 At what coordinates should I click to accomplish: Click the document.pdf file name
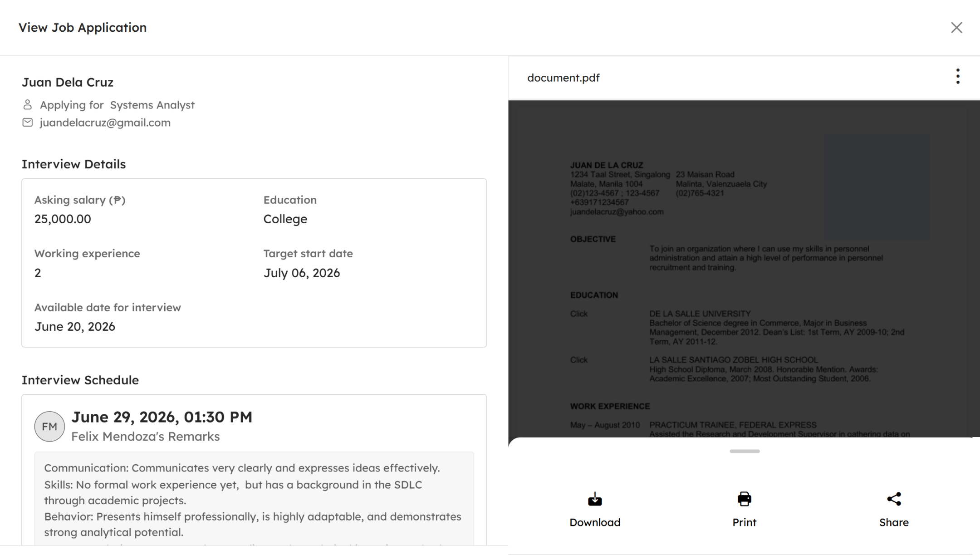pos(563,78)
